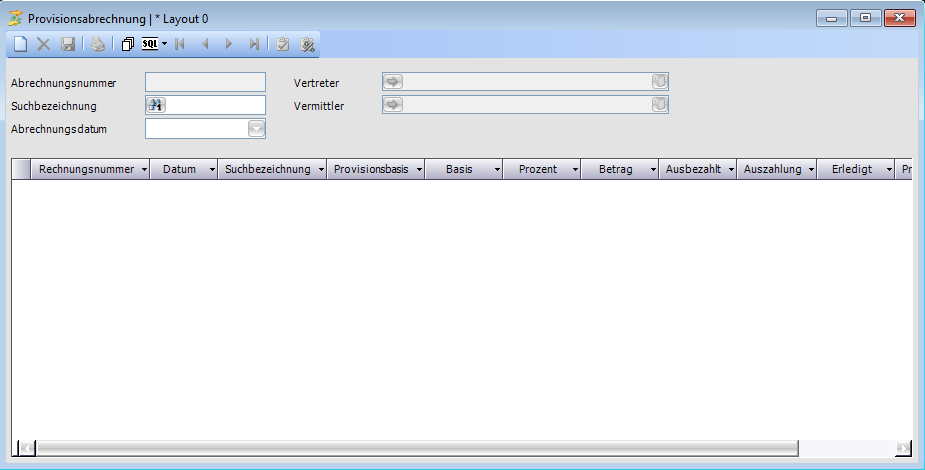
Task: Click the Provisionsbasis column header
Action: (370, 170)
